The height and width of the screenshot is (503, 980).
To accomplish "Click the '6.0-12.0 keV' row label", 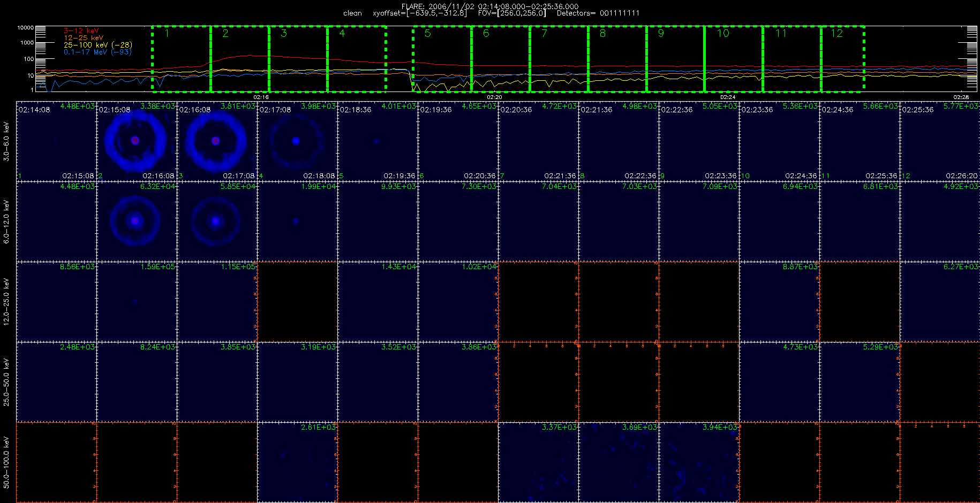I will point(6,222).
